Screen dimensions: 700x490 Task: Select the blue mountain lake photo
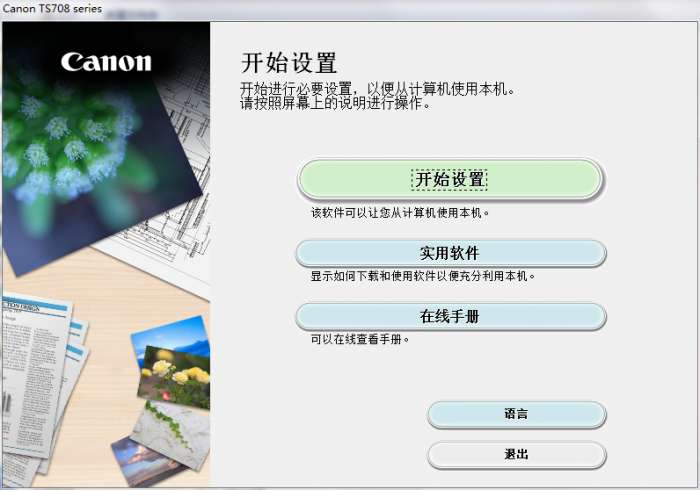point(172,336)
